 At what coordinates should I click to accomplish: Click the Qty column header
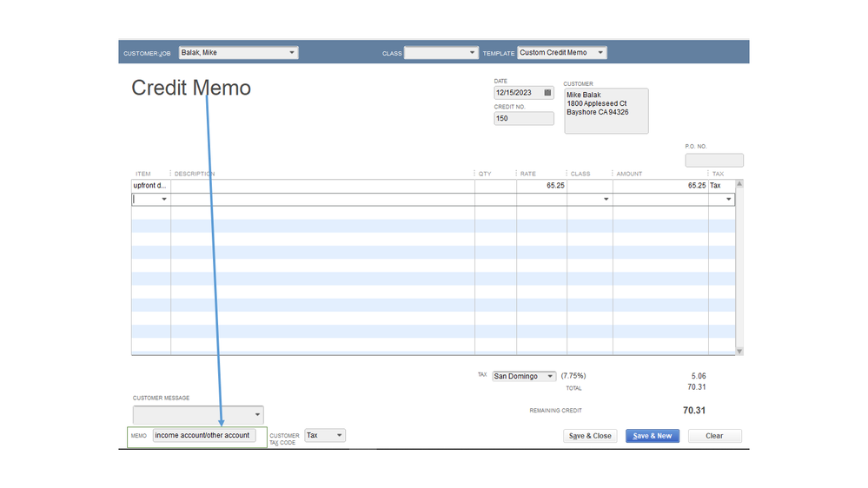coord(485,174)
